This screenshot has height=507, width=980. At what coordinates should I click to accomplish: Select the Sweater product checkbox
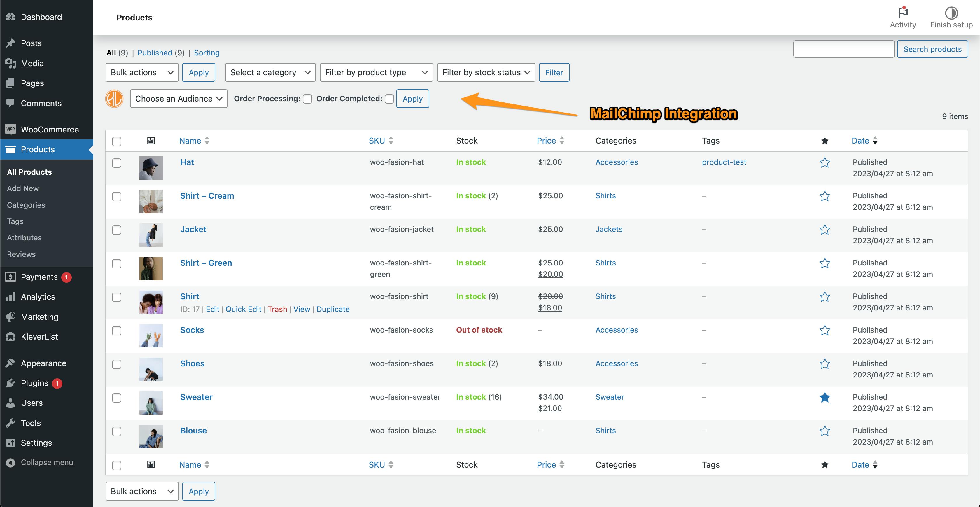117,398
